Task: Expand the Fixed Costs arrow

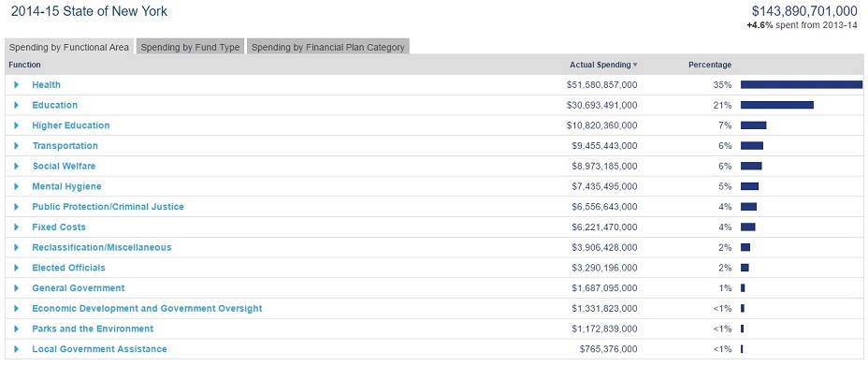Action: point(17,227)
